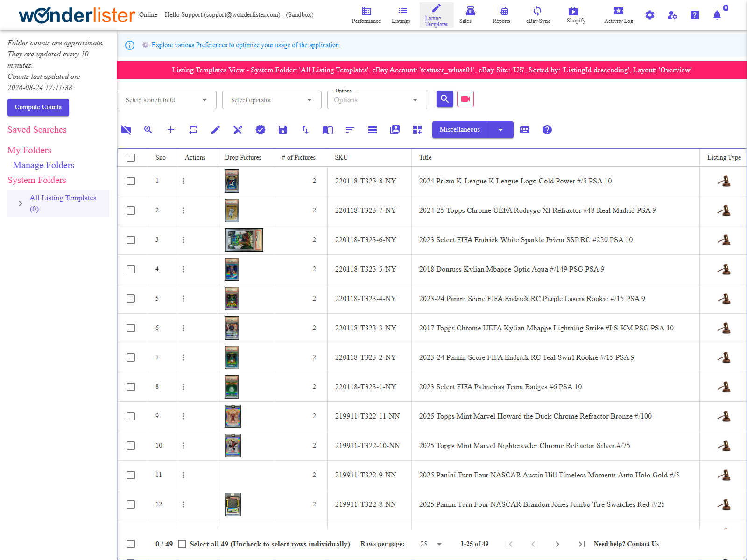The width and height of the screenshot is (747, 560).
Task: Enable 'Select all 49' checkbox
Action: pos(183,544)
